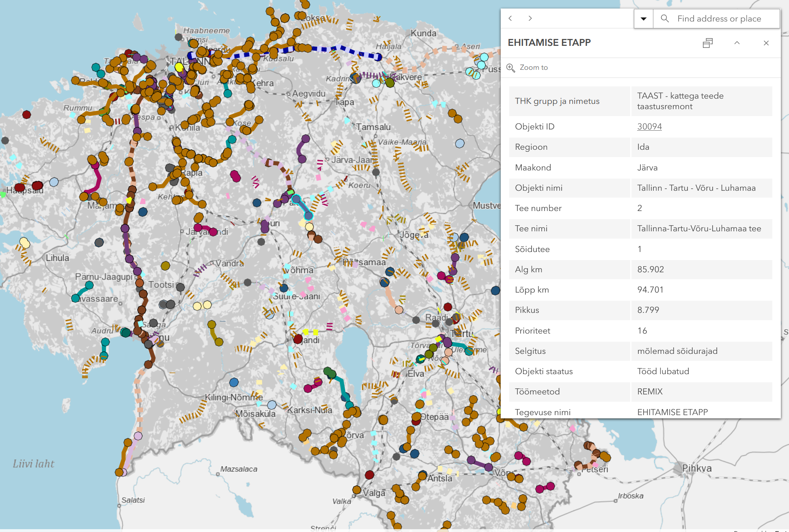The width and height of the screenshot is (789, 532).
Task: Go to next feature in popup
Action: 530,18
